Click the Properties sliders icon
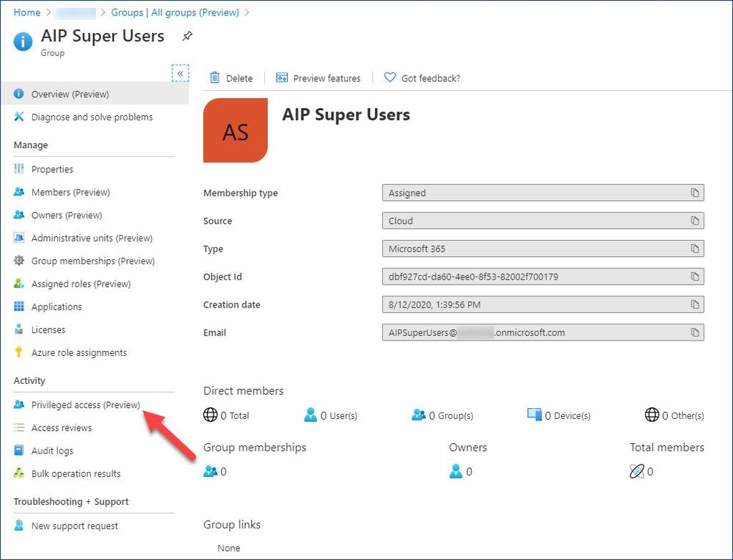Screen dimensions: 733x560 [18, 169]
